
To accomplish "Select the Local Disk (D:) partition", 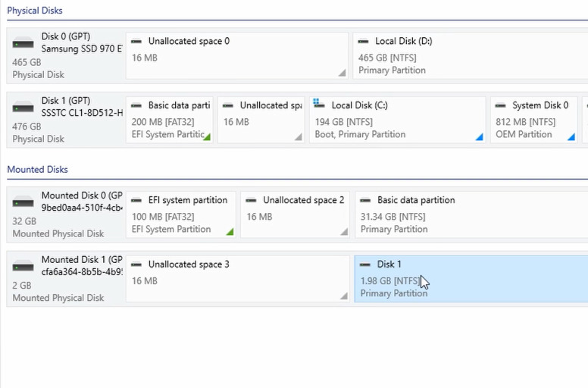I will pos(471,55).
